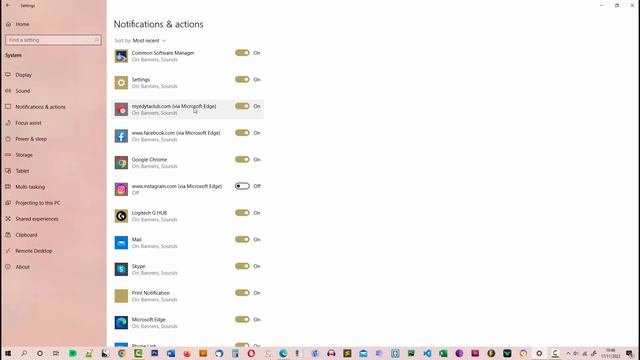Click the Mail app icon in list
Viewport: 640px width, 360px height.
click(121, 242)
